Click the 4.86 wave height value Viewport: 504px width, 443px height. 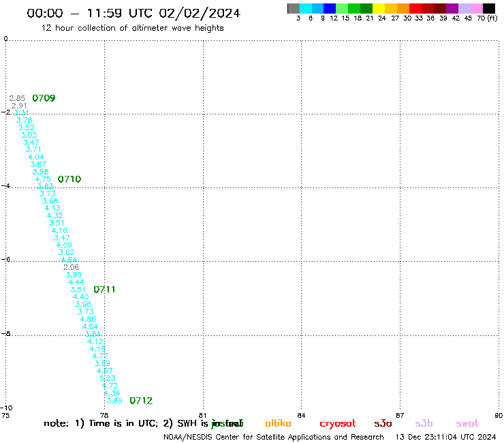(88, 319)
